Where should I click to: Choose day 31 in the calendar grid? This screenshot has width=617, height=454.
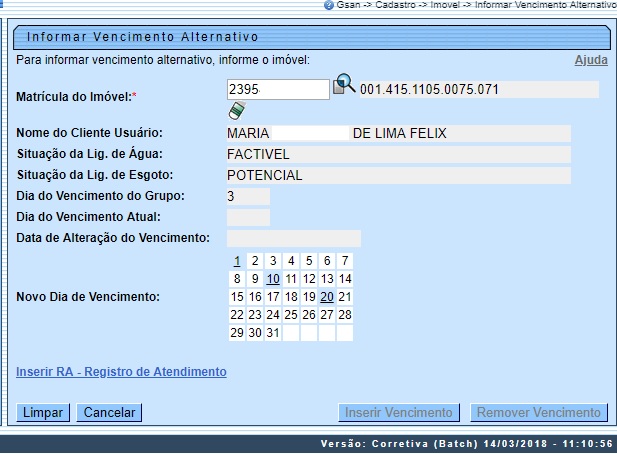coord(273,333)
